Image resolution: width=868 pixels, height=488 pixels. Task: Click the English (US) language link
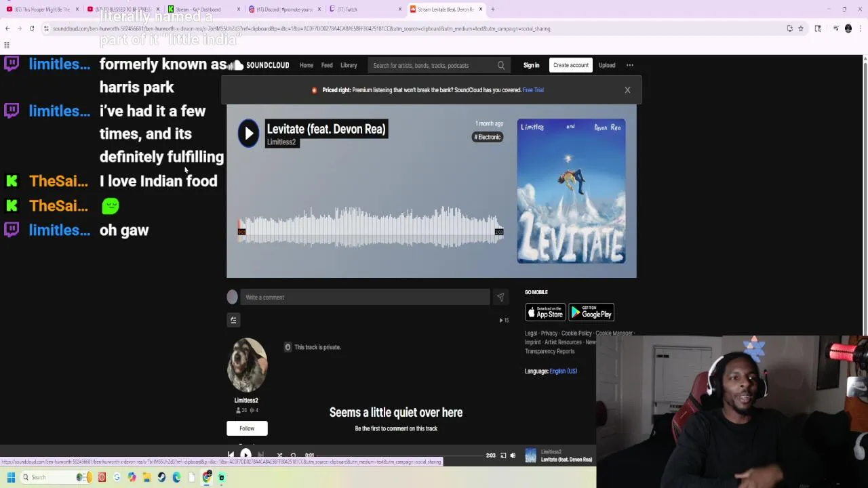[563, 371]
